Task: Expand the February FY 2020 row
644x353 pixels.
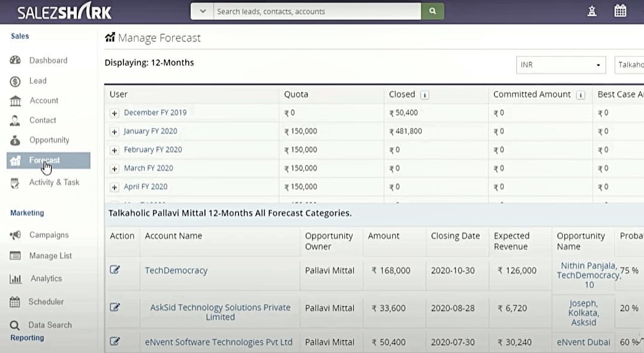Action: coord(115,150)
